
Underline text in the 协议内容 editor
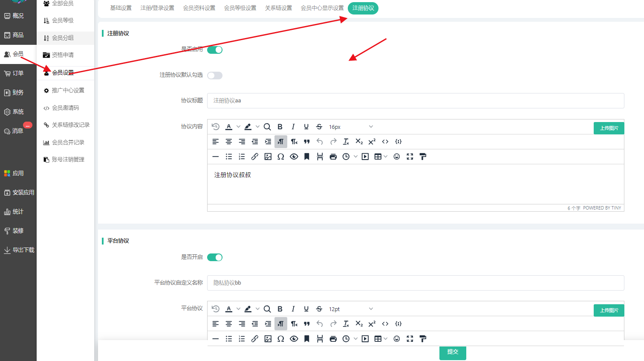click(x=306, y=127)
